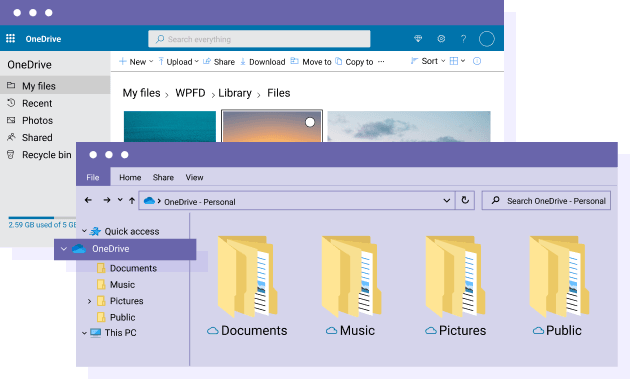Click the OneDrive title in the blue header

[43, 39]
